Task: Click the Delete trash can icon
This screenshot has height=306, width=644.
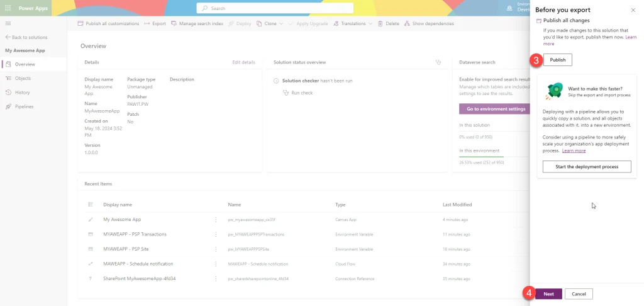Action: click(x=380, y=23)
